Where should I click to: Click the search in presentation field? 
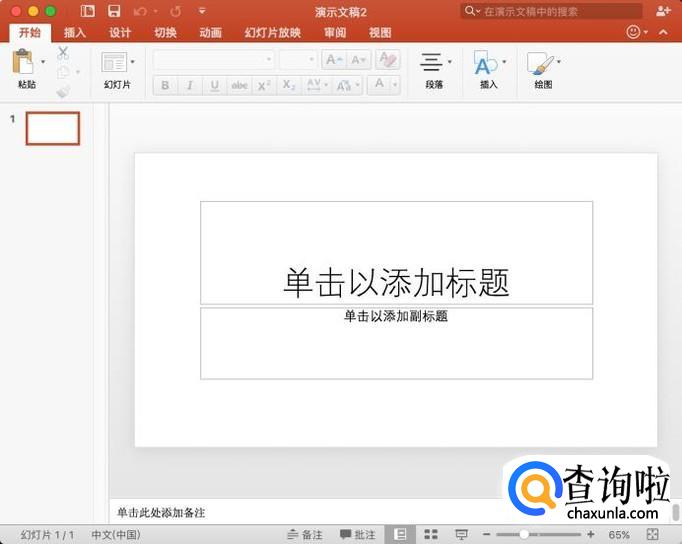pyautogui.click(x=551, y=11)
